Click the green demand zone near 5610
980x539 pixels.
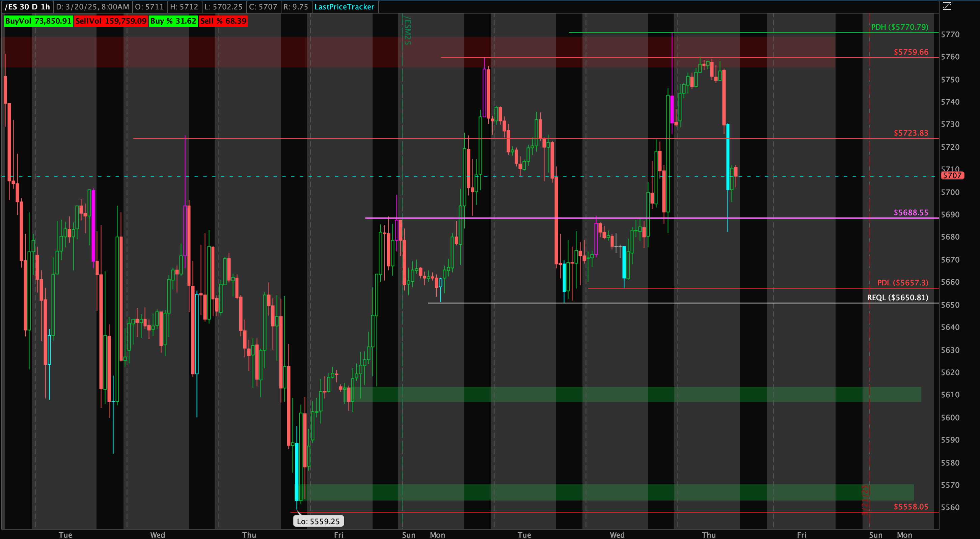609,394
